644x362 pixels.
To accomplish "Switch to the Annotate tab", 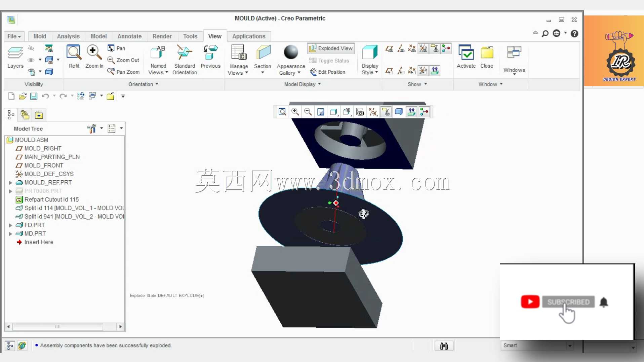I will tap(129, 36).
